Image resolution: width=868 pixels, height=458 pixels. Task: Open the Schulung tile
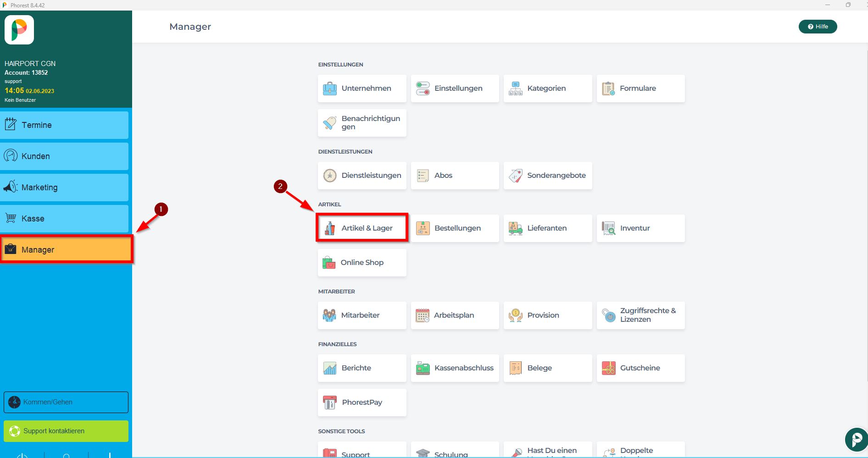coord(455,450)
